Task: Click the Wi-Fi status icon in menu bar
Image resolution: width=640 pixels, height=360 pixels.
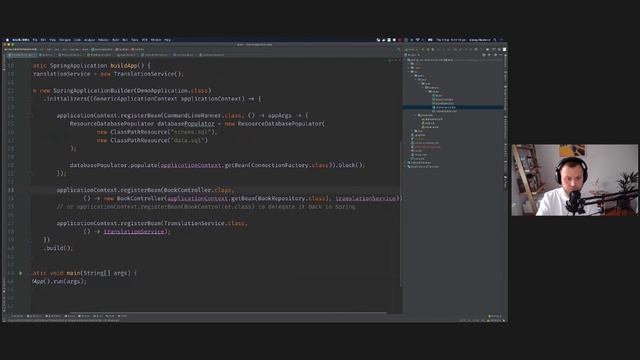Action: point(418,40)
